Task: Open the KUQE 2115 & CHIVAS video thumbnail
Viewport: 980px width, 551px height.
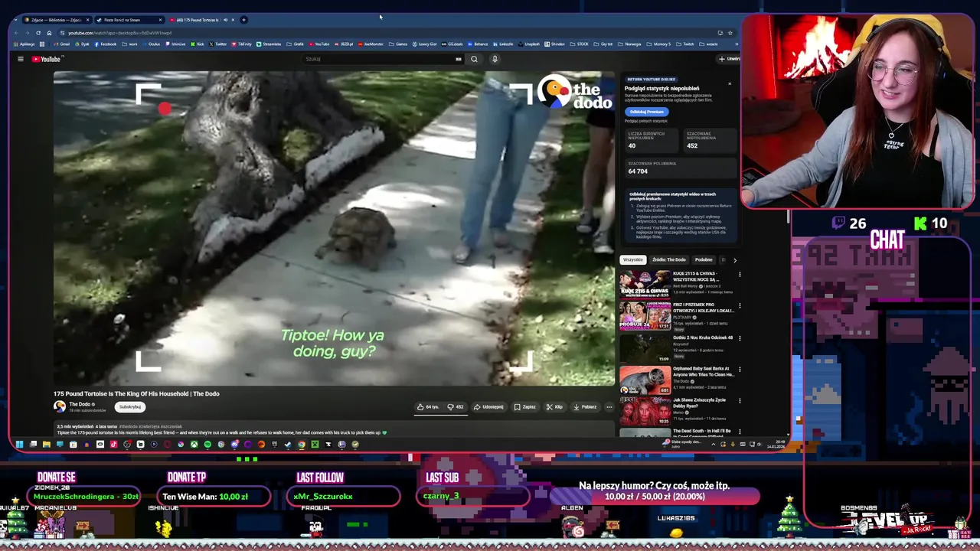Action: [x=645, y=284]
